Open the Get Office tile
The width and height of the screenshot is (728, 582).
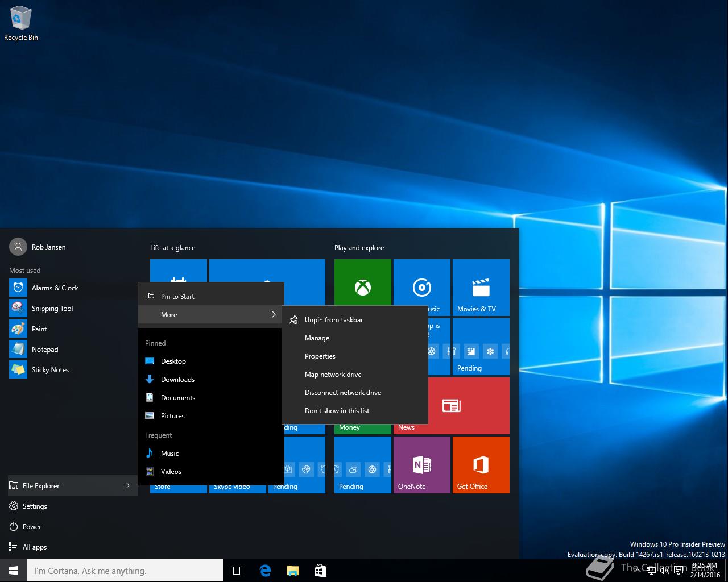pyautogui.click(x=481, y=465)
